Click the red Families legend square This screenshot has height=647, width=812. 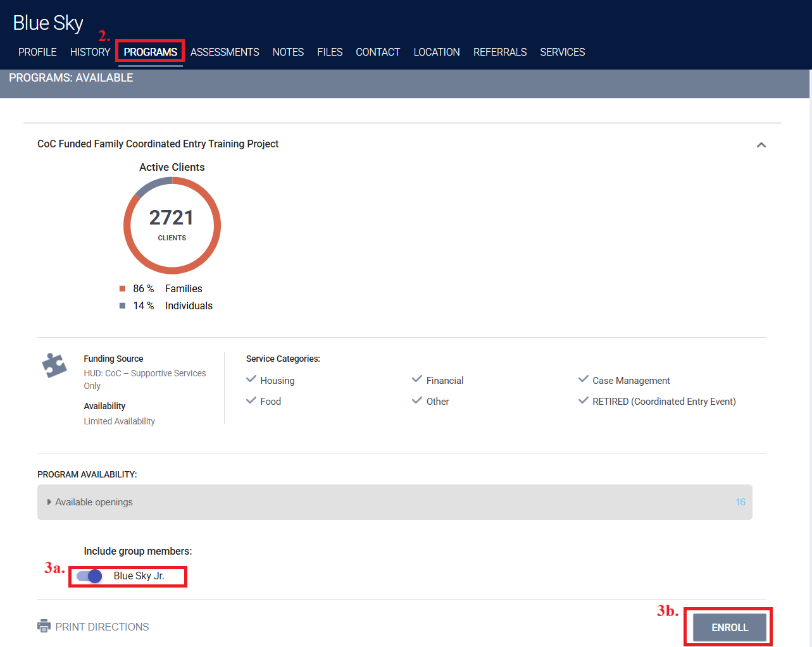point(123,289)
